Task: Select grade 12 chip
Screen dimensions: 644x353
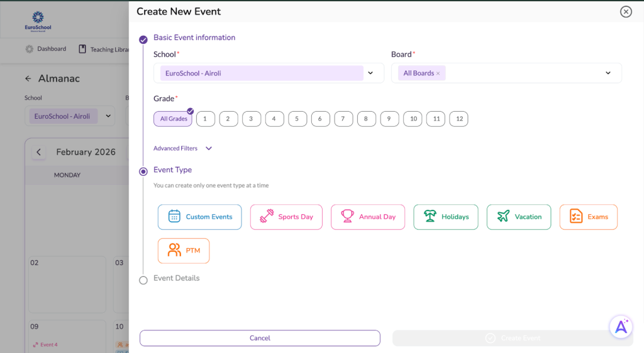Action: pos(459,119)
